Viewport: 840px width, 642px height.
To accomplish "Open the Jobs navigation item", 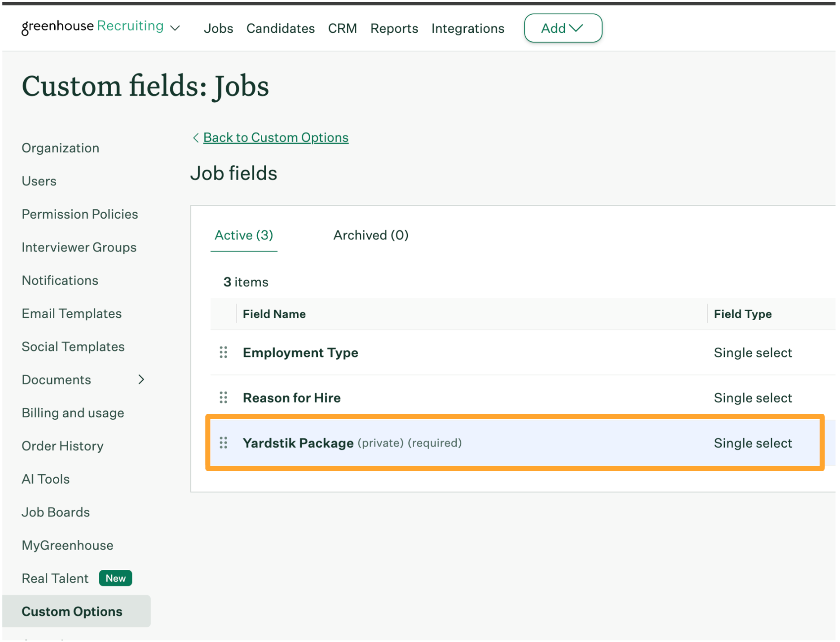I will point(218,28).
